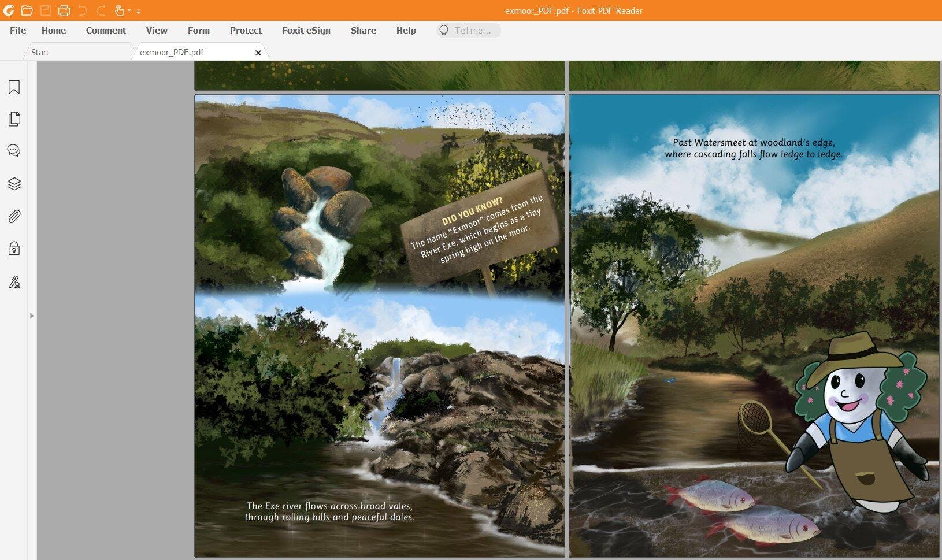Screen dimensions: 942x560
Task: Open Customize Quick Access Toolbar dropdown
Action: (139, 11)
